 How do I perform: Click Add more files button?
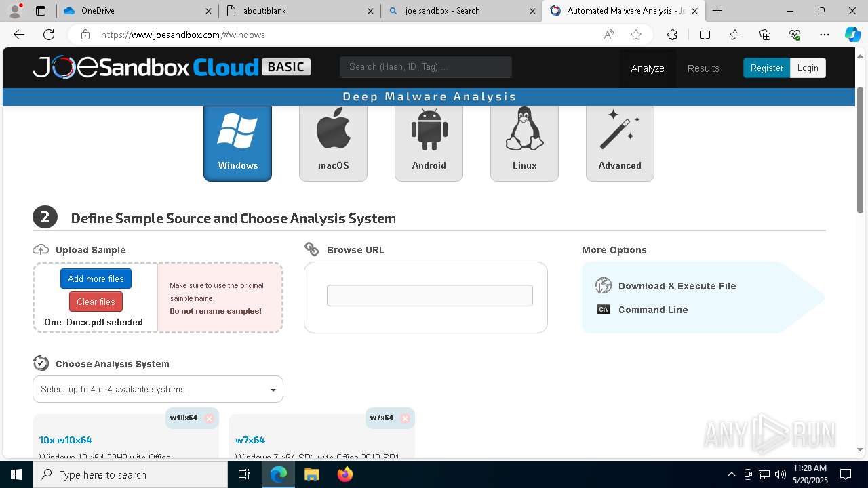pos(96,279)
